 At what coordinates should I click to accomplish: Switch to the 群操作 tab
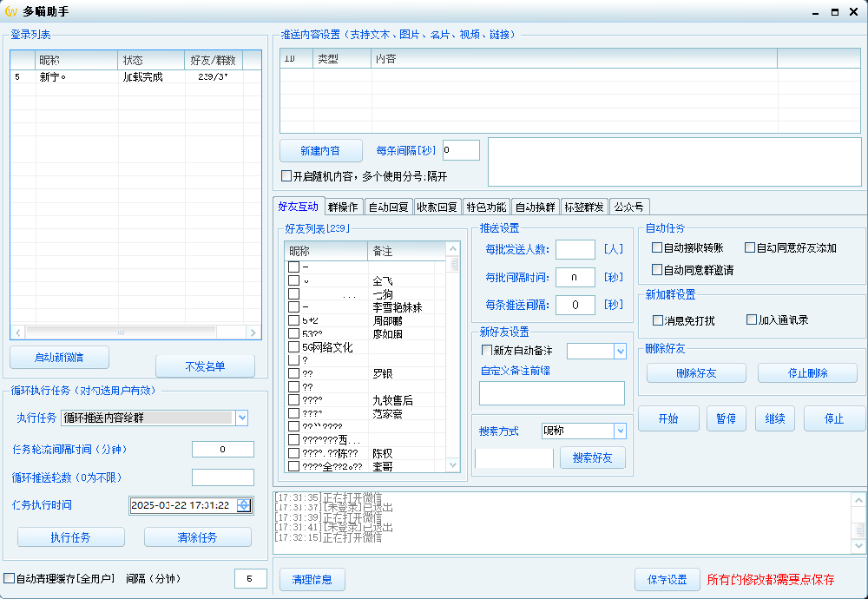(343, 207)
